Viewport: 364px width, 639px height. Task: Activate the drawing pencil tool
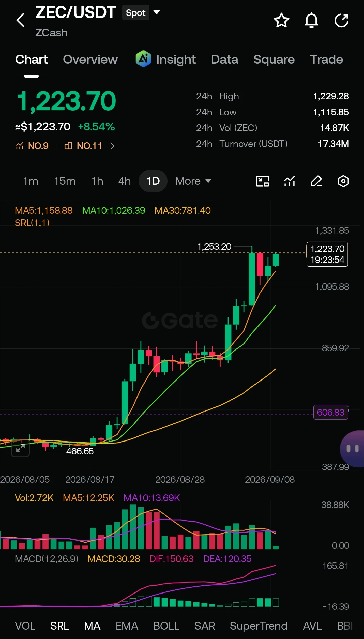click(x=316, y=181)
